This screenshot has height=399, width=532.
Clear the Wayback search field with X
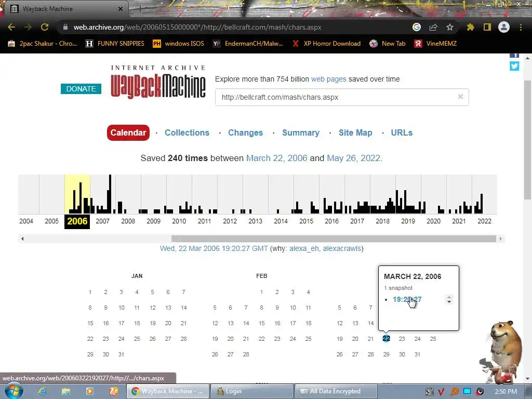point(460,97)
